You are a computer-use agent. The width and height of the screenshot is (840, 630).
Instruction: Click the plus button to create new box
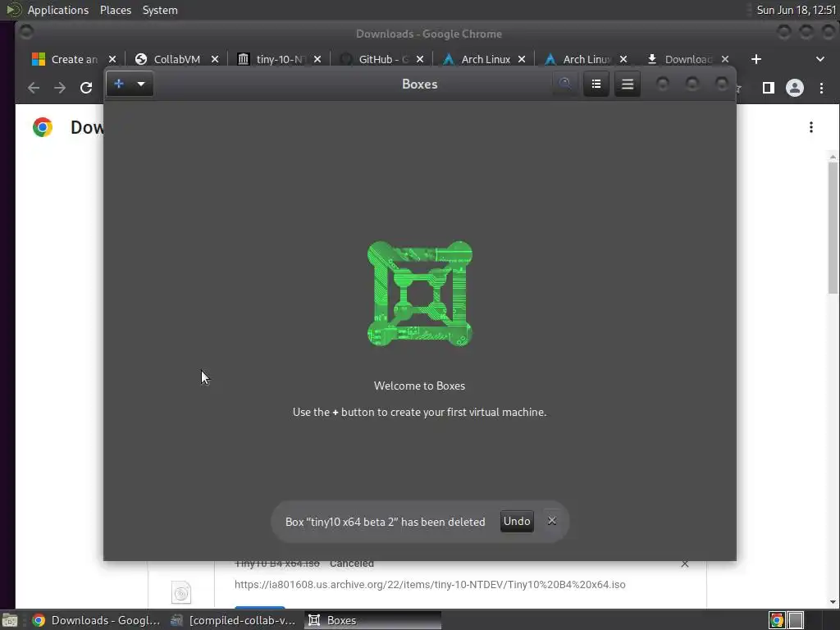(119, 84)
